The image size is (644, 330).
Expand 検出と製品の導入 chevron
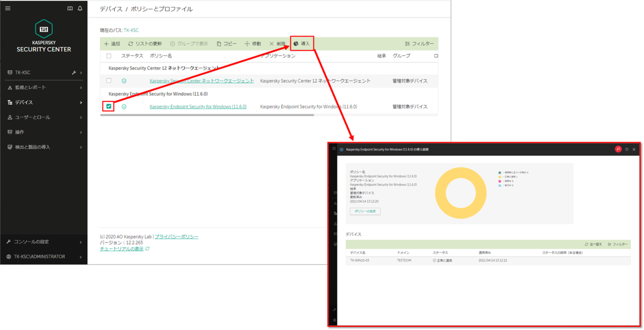pyautogui.click(x=81, y=147)
